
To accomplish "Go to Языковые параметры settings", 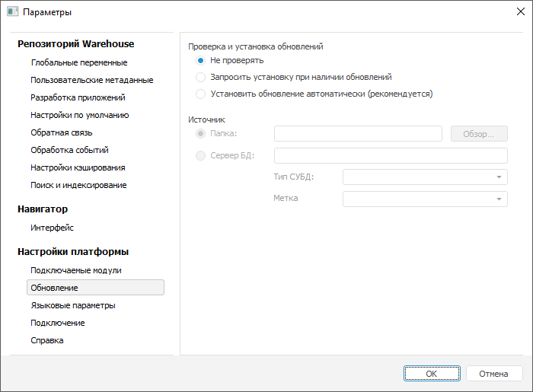I will (73, 305).
